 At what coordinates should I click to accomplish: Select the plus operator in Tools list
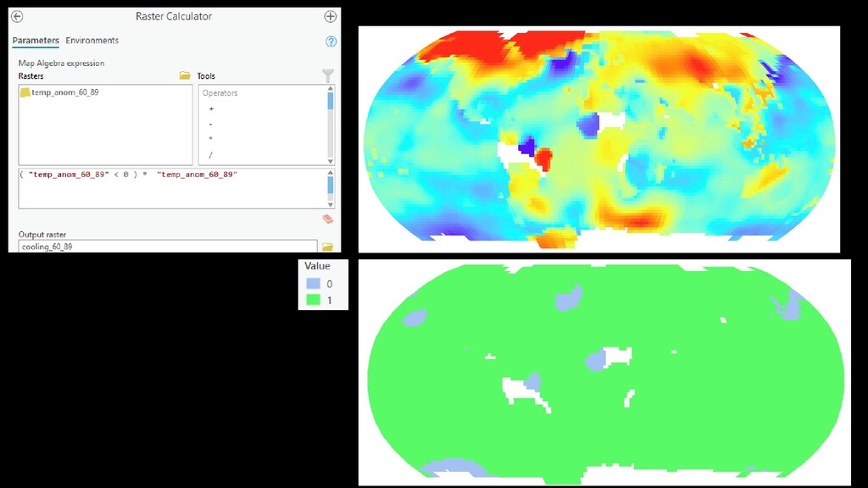click(x=211, y=109)
